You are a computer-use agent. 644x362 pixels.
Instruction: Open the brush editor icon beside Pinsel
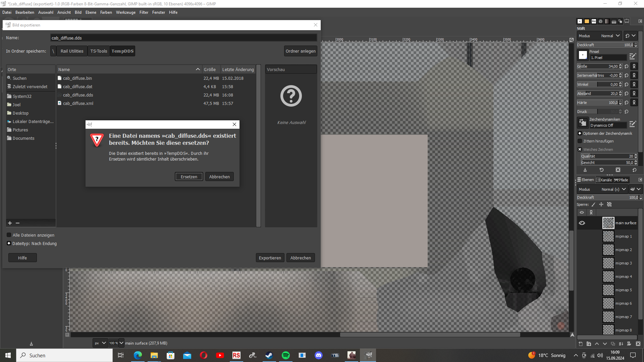point(633,56)
